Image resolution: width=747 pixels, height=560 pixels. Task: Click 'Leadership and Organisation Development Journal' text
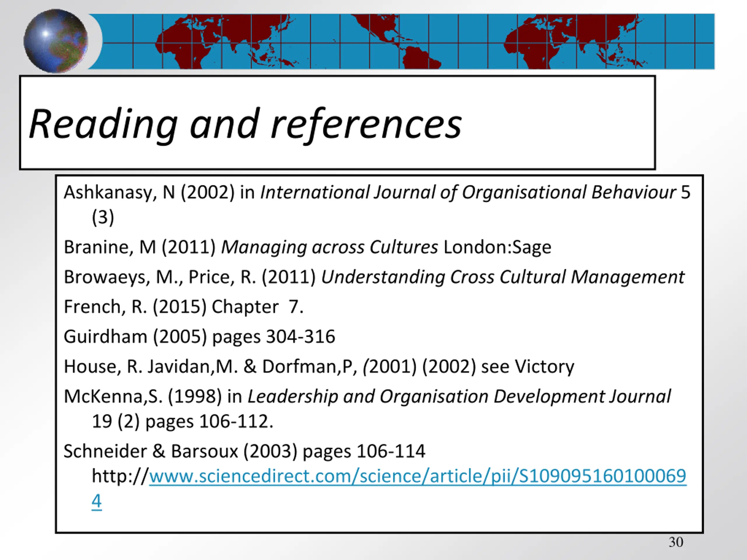coord(459,397)
